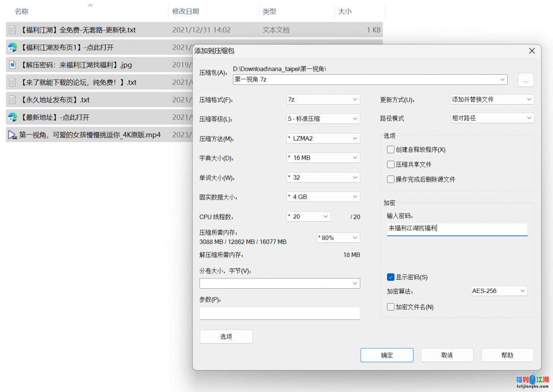Click the Edge shortcut icon for 最新地址
The height and width of the screenshot is (392, 553).
13,117
